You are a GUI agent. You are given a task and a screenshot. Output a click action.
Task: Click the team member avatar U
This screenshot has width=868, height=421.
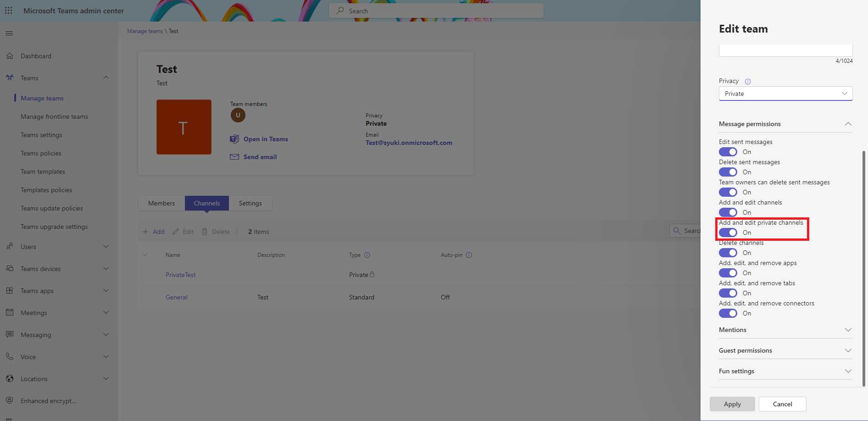tap(238, 115)
